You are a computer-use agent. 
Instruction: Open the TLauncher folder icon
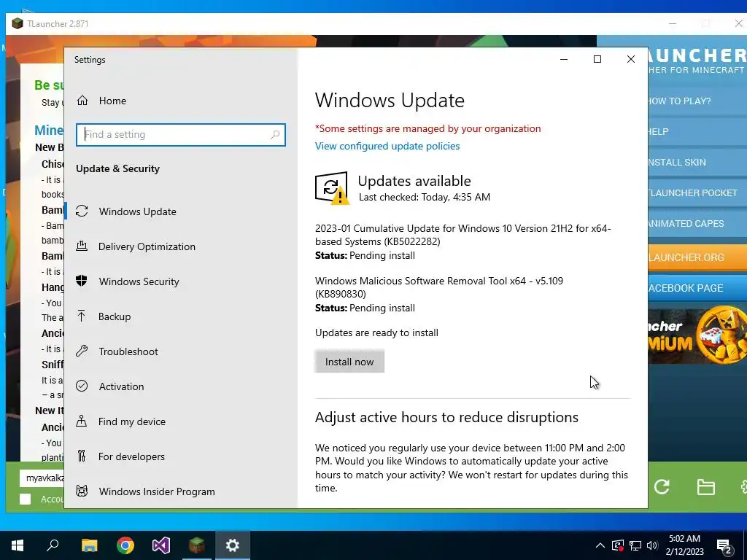[x=705, y=487]
